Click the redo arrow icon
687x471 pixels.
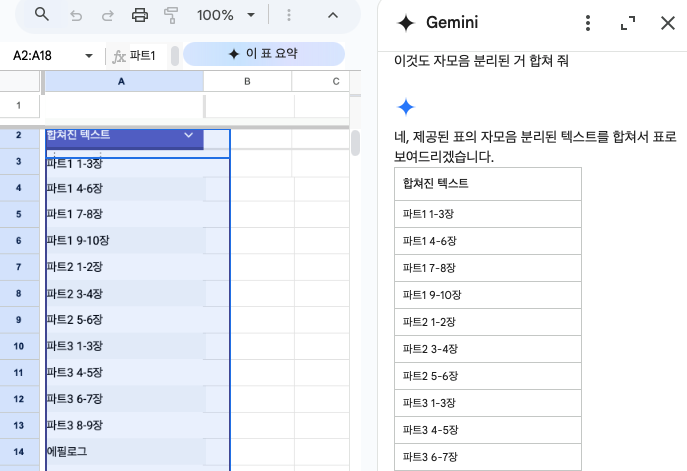pyautogui.click(x=107, y=15)
